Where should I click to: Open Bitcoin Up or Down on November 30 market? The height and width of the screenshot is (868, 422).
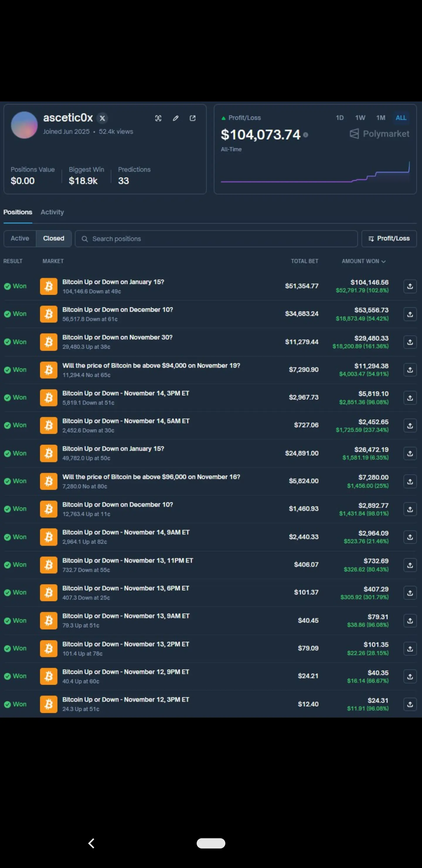(x=117, y=337)
